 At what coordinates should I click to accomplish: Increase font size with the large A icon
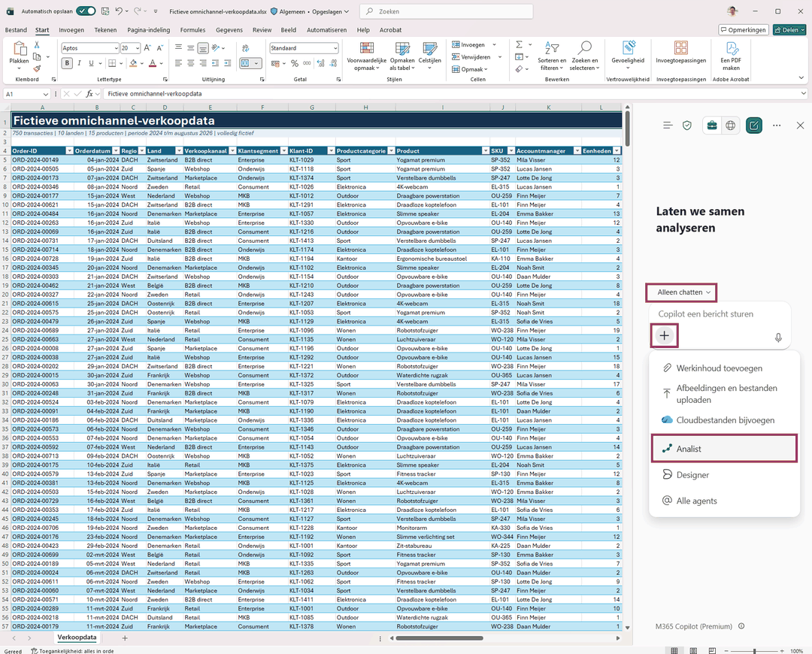147,48
